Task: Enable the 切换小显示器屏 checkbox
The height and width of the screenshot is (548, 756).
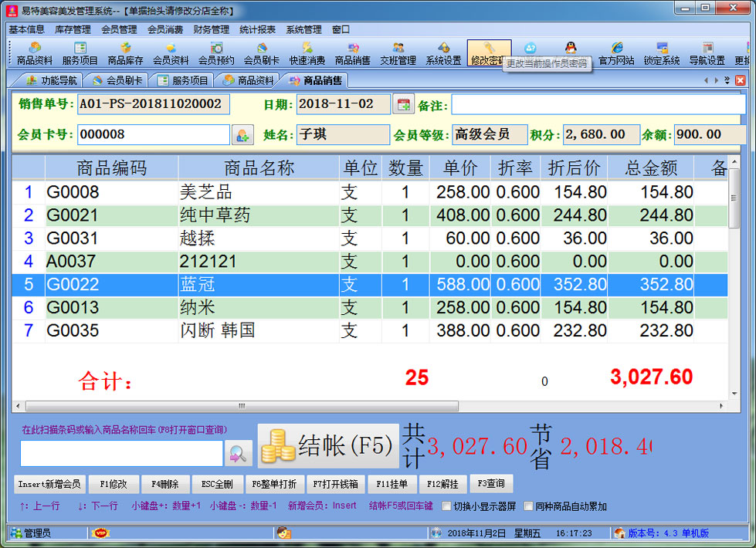Action: 446,506
